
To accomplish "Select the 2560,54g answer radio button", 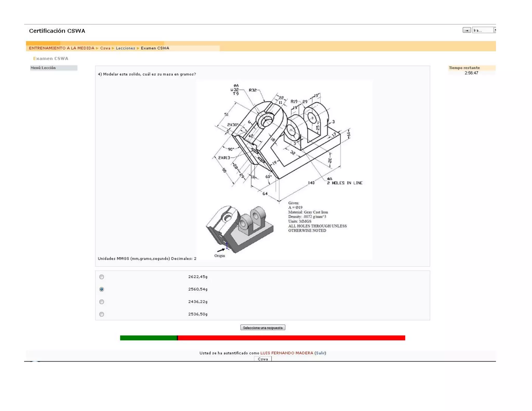I will coord(102,289).
